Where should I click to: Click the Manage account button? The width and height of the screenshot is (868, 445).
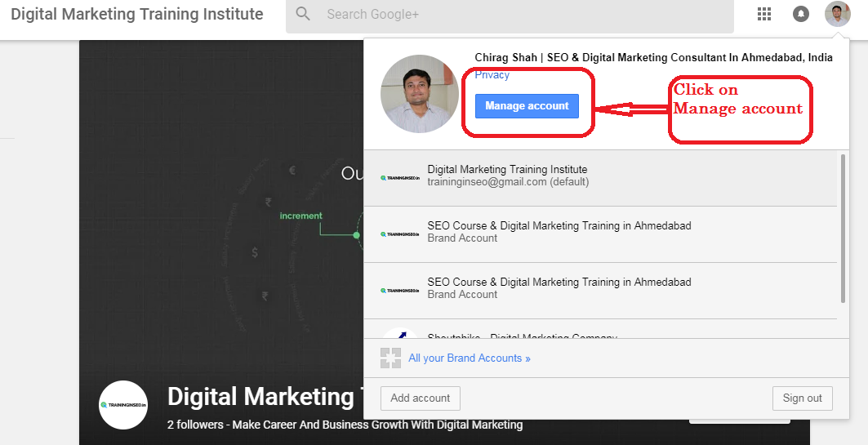click(527, 105)
